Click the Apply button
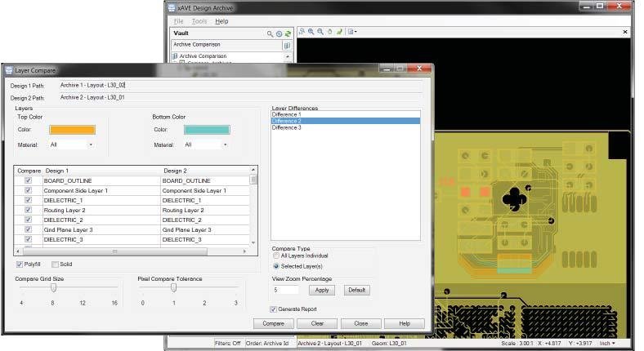Viewport: 644px width, 351px height. [x=321, y=291]
